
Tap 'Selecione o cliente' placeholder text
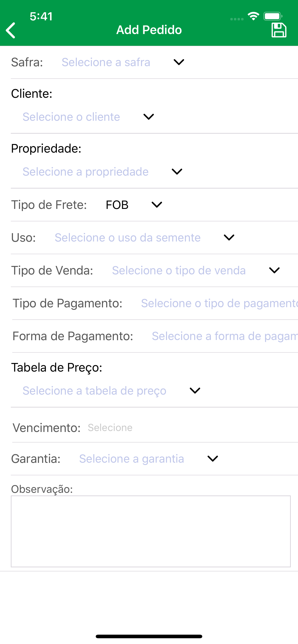pyautogui.click(x=71, y=117)
